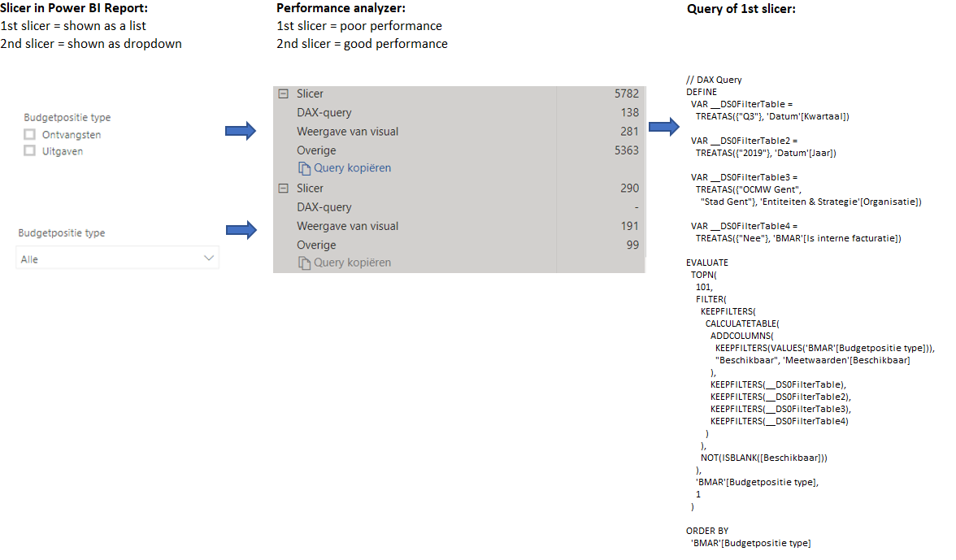Click the copy icon beside greyed Query kopiëren

coord(304,263)
